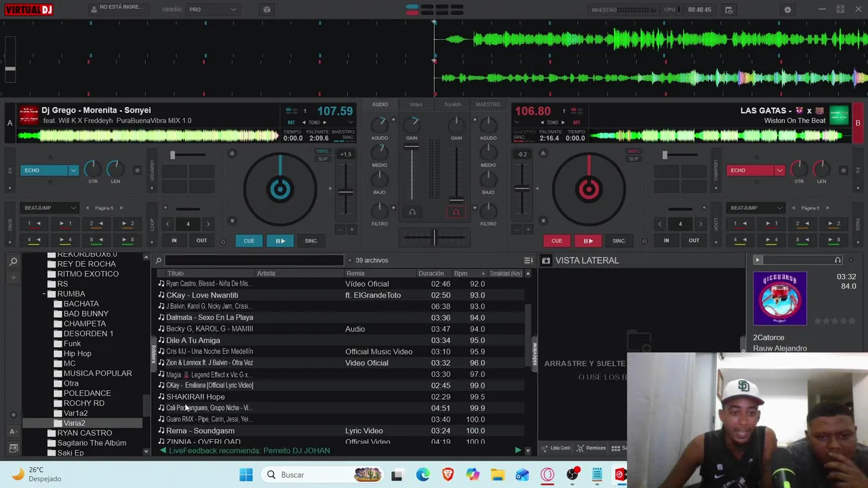
Task: Open deck B effect settings gear
Action: 844,170
